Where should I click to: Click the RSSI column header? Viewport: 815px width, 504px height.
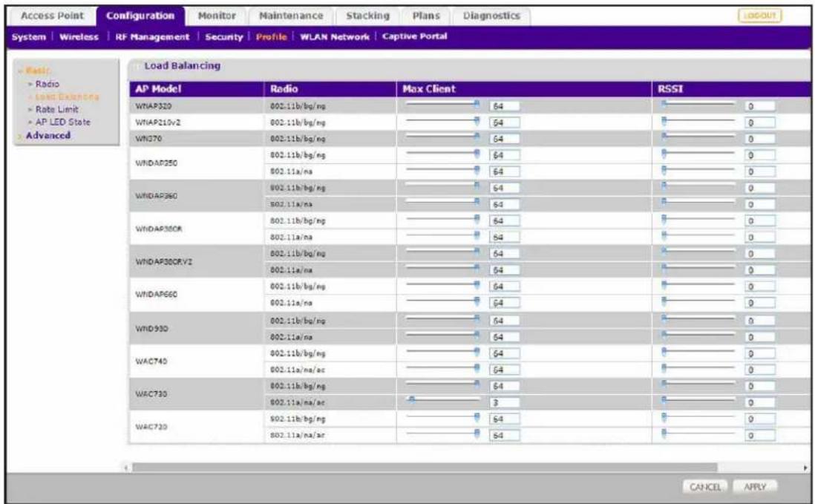tap(733, 89)
